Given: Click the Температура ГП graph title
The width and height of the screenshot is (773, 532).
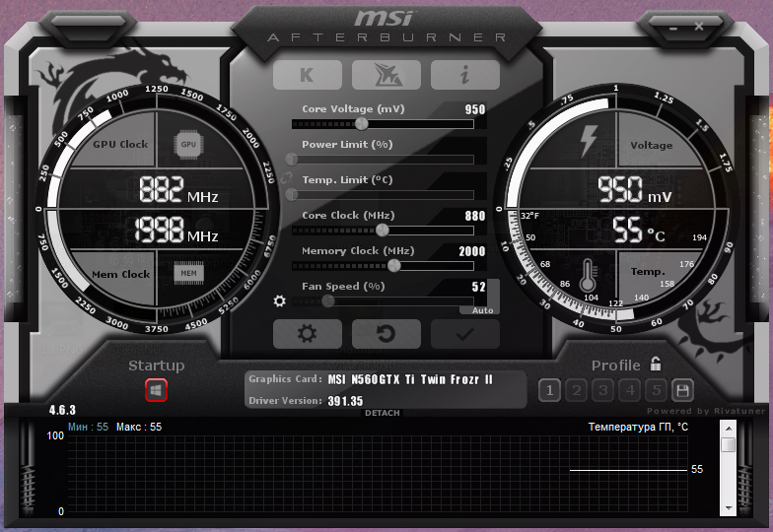Looking at the screenshot, I should click(x=638, y=427).
